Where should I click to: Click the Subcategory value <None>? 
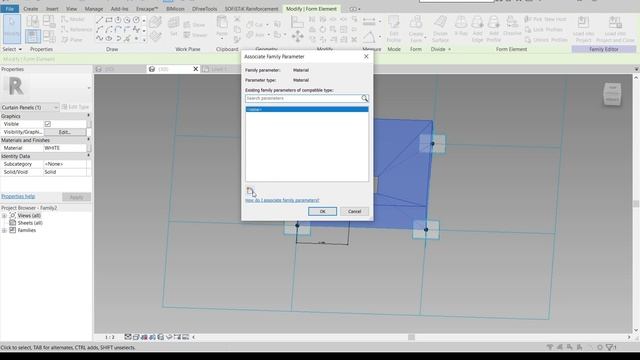point(64,164)
